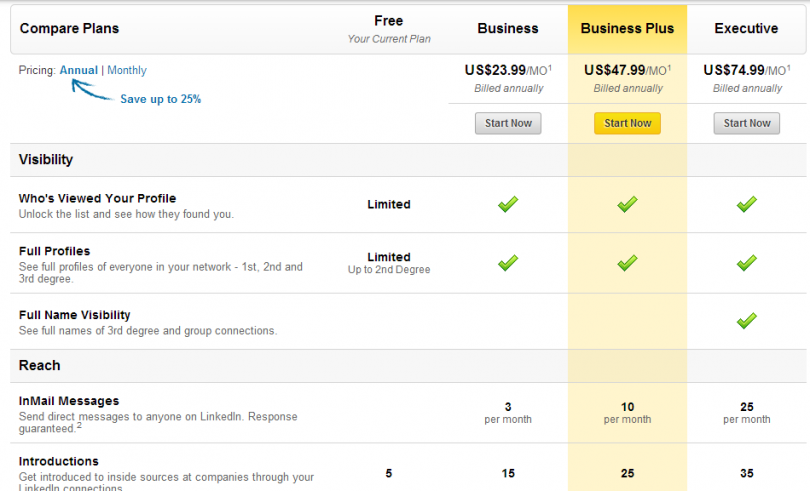This screenshot has height=491, width=810.
Task: Start the Business plan now
Action: click(x=508, y=123)
